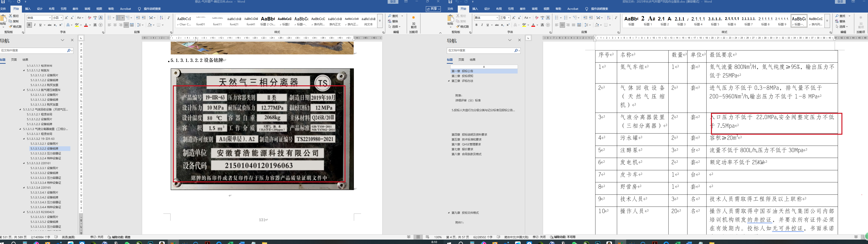The height and width of the screenshot is (244, 868).
Task: Click the red font color button in left window
Action: point(86,25)
